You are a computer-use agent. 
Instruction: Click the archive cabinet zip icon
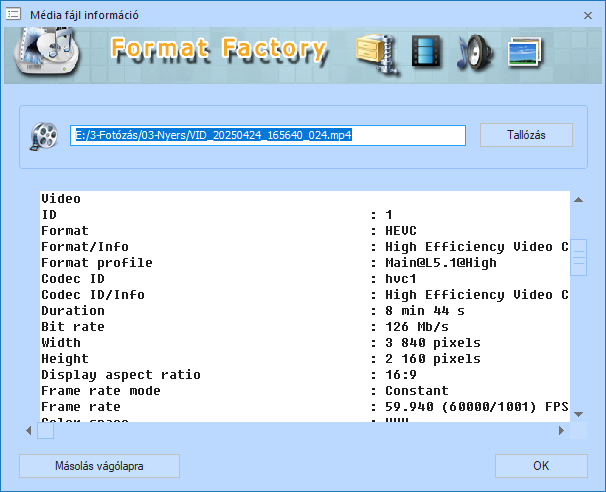(378, 53)
